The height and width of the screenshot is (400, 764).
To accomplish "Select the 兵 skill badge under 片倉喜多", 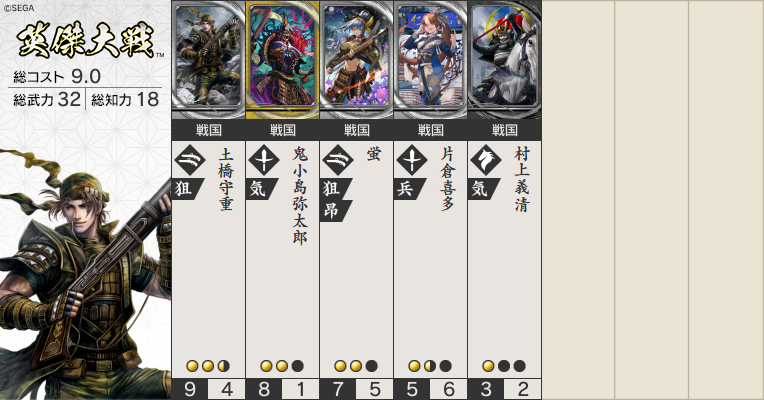I will pos(409,189).
